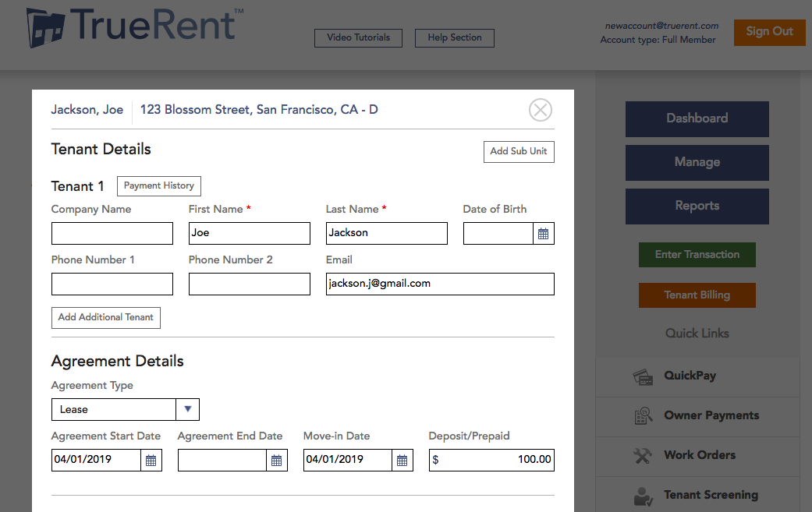Screen dimensions: 812x512
Task: Sign Out of the account
Action: (x=769, y=32)
